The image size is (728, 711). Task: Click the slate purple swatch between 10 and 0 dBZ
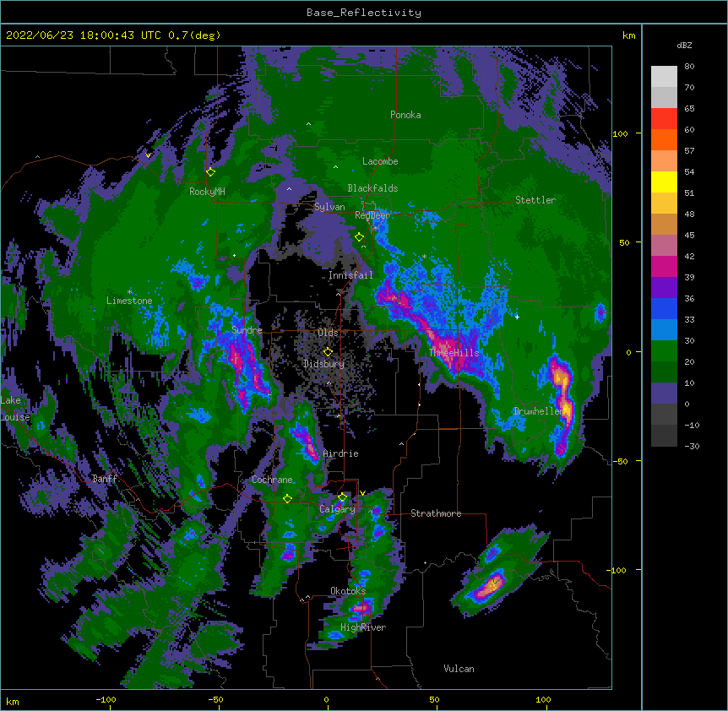click(664, 393)
